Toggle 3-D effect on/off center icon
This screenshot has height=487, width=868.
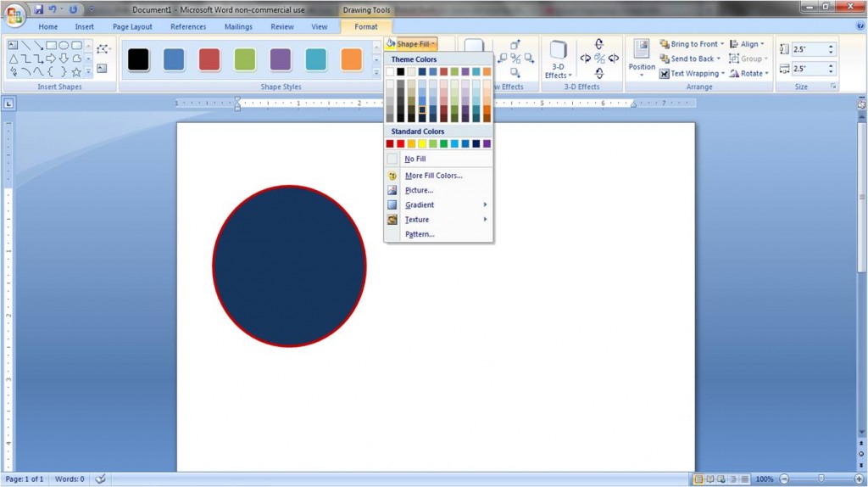599,59
